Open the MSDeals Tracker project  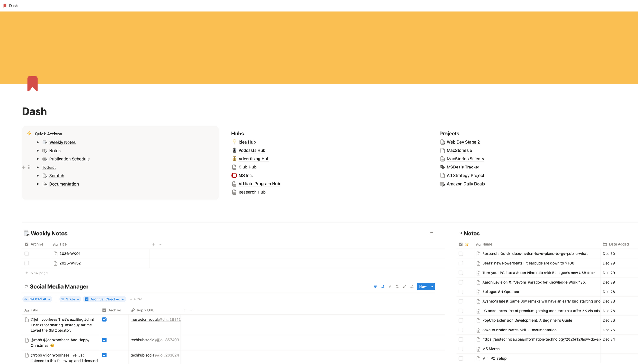(463, 167)
